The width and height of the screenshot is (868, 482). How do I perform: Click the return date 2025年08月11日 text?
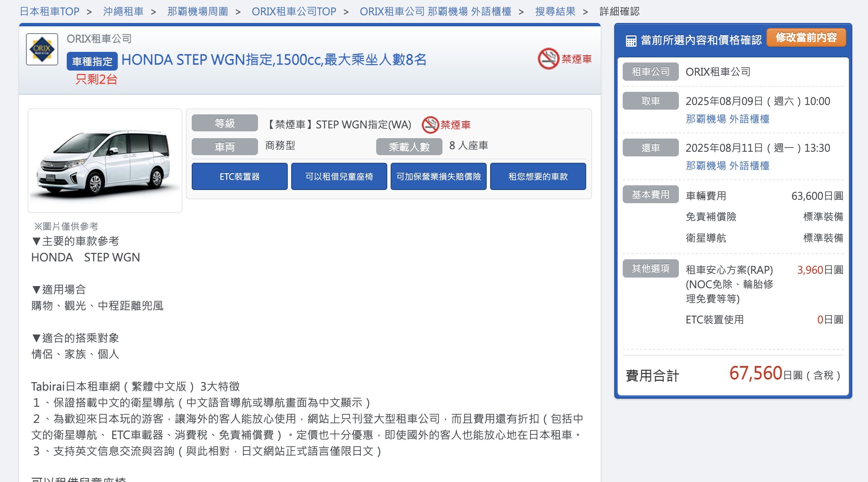pos(758,148)
